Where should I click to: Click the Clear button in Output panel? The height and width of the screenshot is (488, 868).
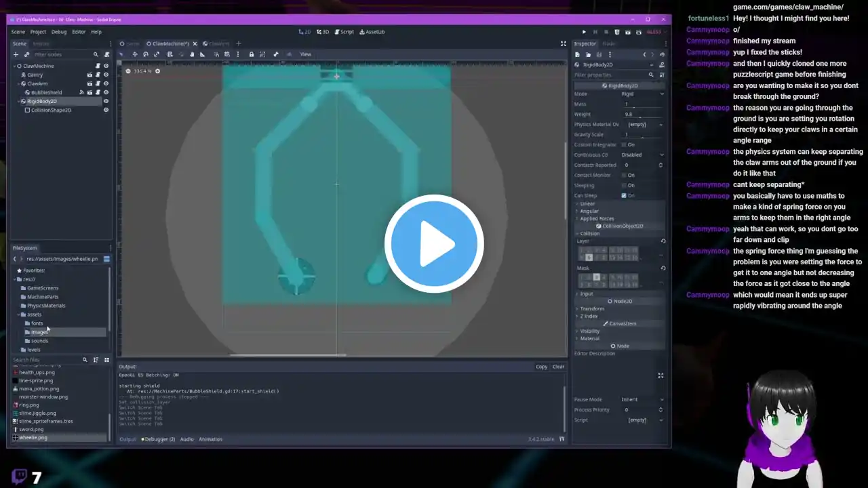(558, 367)
